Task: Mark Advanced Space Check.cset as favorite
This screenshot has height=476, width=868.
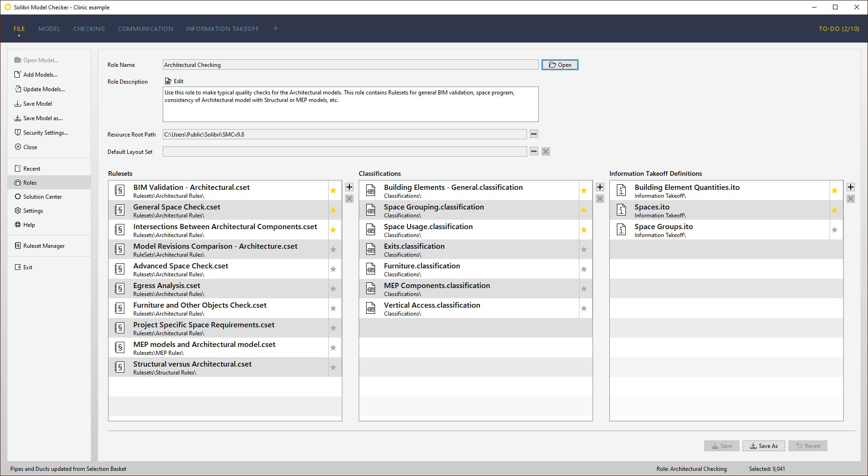Action: [333, 269]
